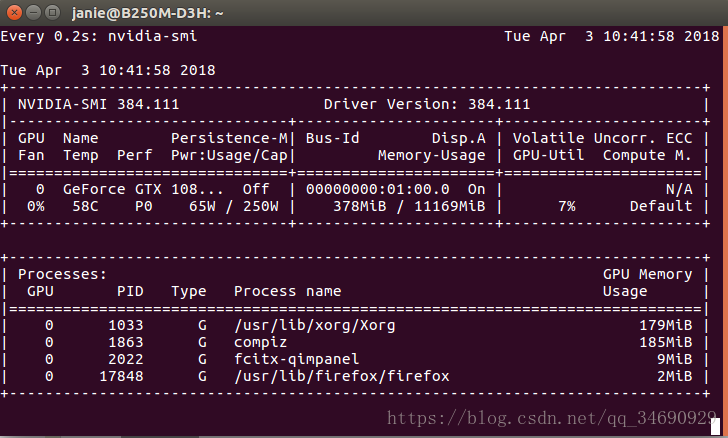728x438 pixels.
Task: Click the 'Processes:' label
Action: [62, 274]
